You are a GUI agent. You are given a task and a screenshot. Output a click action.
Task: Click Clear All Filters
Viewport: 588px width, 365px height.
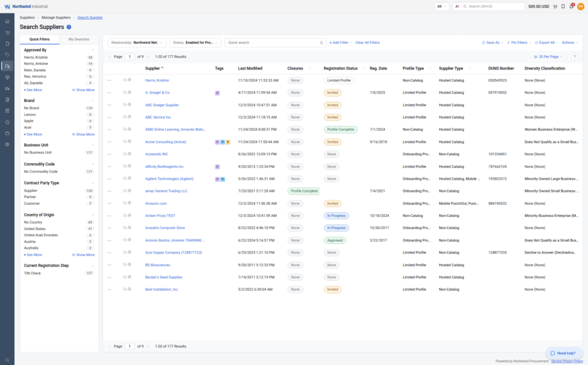(x=367, y=43)
